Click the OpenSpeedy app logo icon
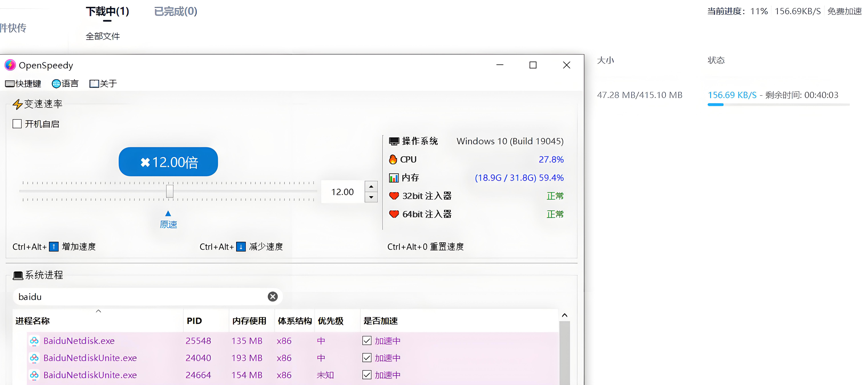 pos(10,65)
